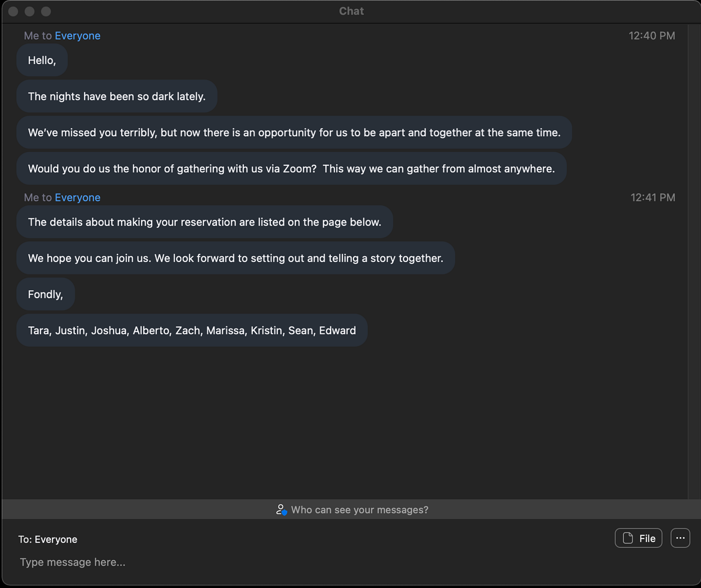The image size is (701, 588).
Task: Select 'The nights have been so dark' message
Action: click(117, 96)
